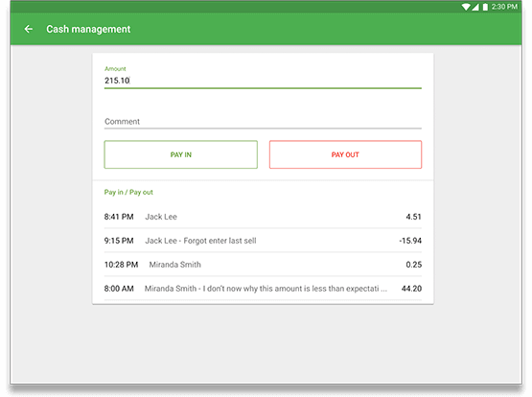The height and width of the screenshot is (397, 532).
Task: Click the PAY OUT button
Action: (x=345, y=154)
